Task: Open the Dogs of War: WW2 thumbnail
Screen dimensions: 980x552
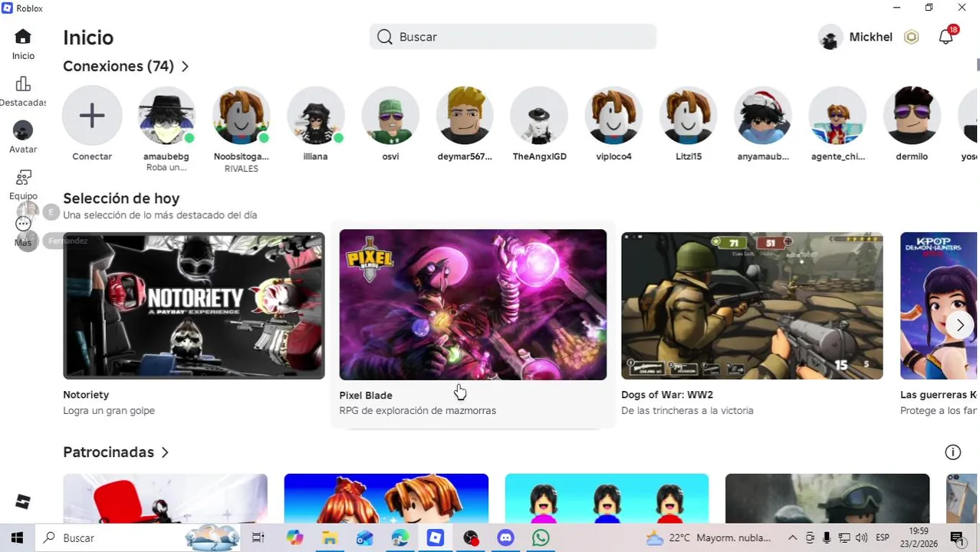Action: [x=752, y=306]
